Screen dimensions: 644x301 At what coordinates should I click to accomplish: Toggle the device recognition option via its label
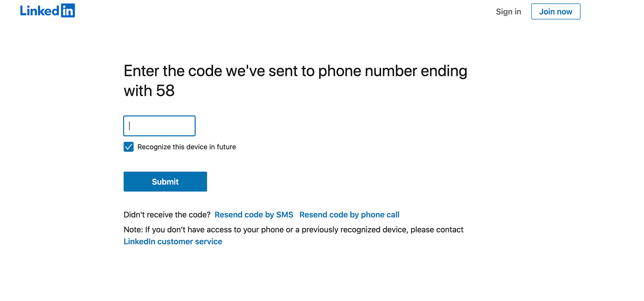click(x=186, y=147)
